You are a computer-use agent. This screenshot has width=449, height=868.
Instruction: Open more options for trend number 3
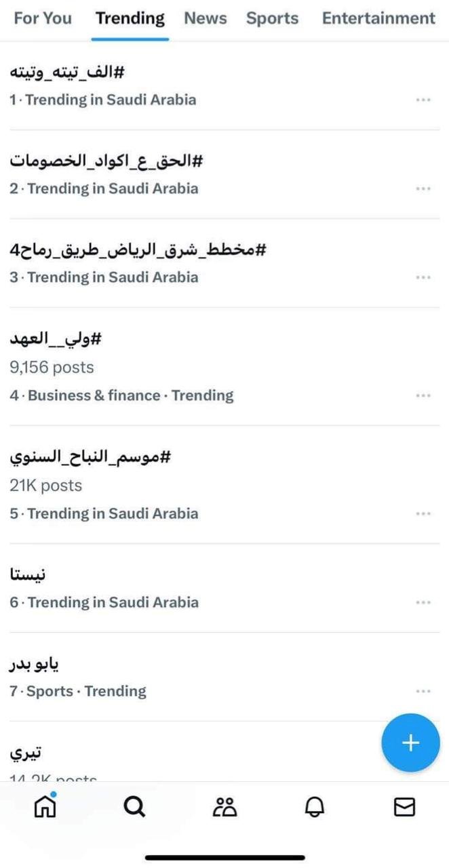point(423,277)
